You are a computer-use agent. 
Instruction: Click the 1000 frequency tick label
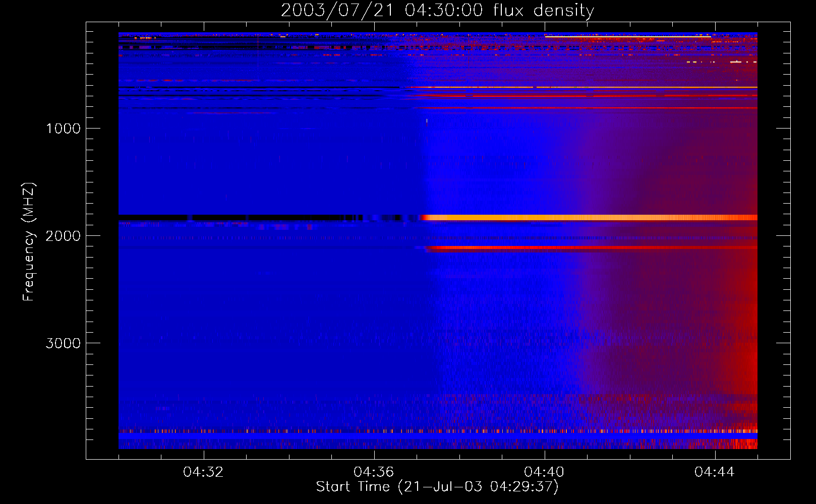(63, 129)
